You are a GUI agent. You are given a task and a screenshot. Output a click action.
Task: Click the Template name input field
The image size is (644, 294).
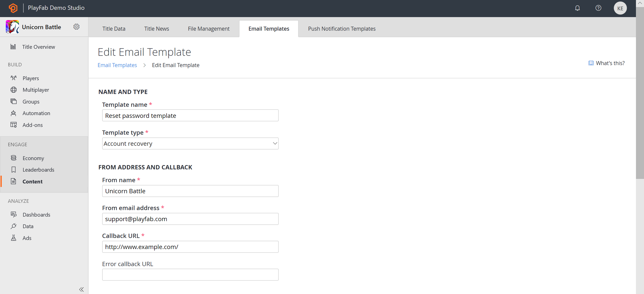click(x=190, y=115)
